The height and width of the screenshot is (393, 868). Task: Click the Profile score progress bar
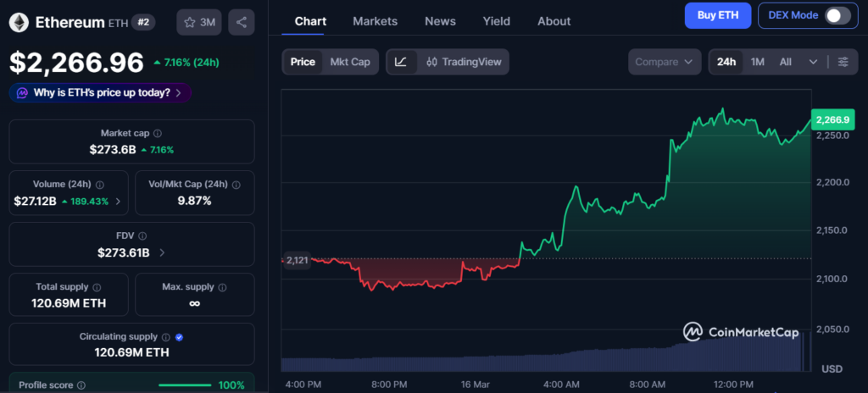[x=185, y=385]
